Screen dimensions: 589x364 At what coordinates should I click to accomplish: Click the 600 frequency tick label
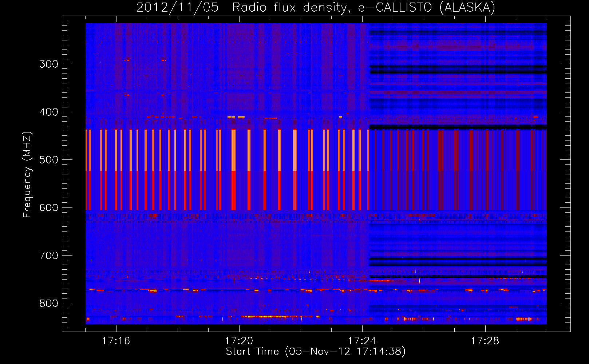[49, 208]
